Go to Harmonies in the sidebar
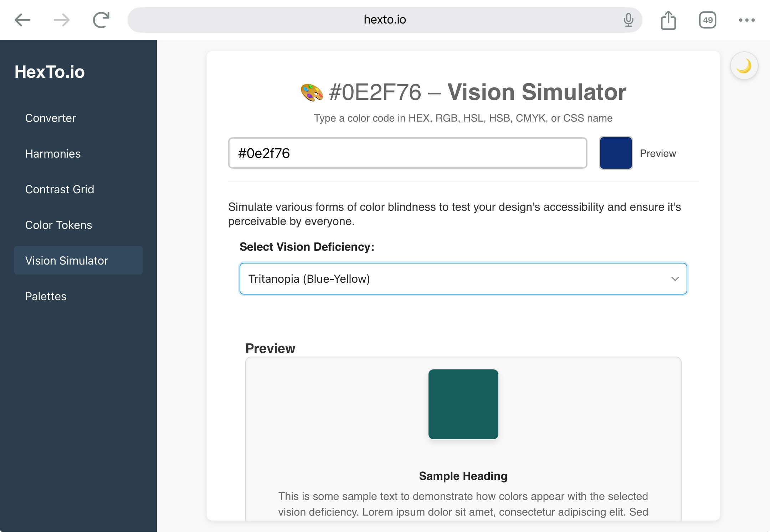The width and height of the screenshot is (770, 532). click(x=53, y=154)
